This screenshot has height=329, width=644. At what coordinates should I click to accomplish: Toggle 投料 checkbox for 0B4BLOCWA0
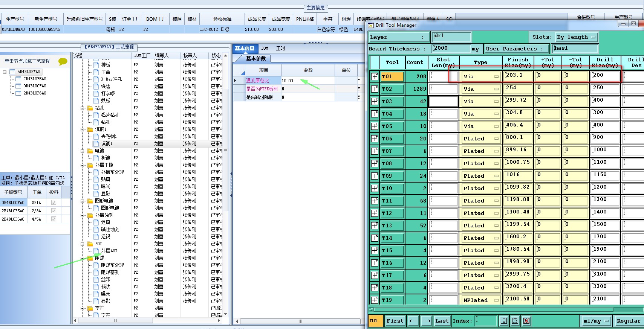(x=54, y=203)
